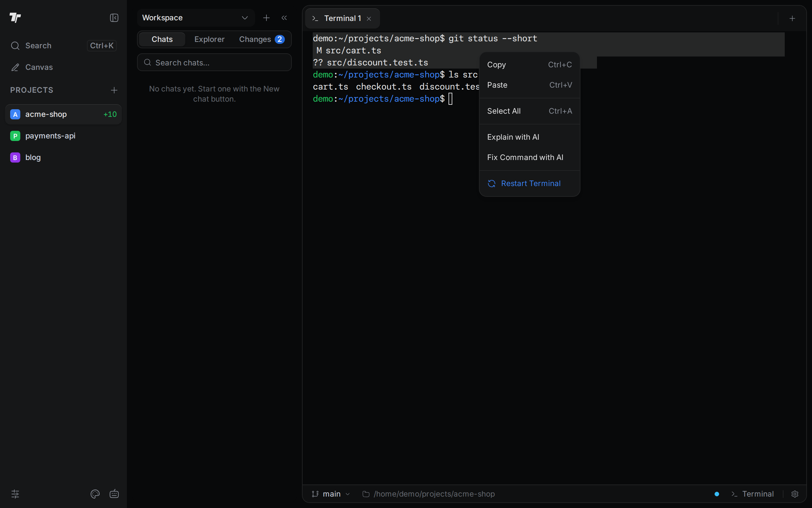Choose Paste from the context menu
The width and height of the screenshot is (812, 508).
click(x=529, y=85)
